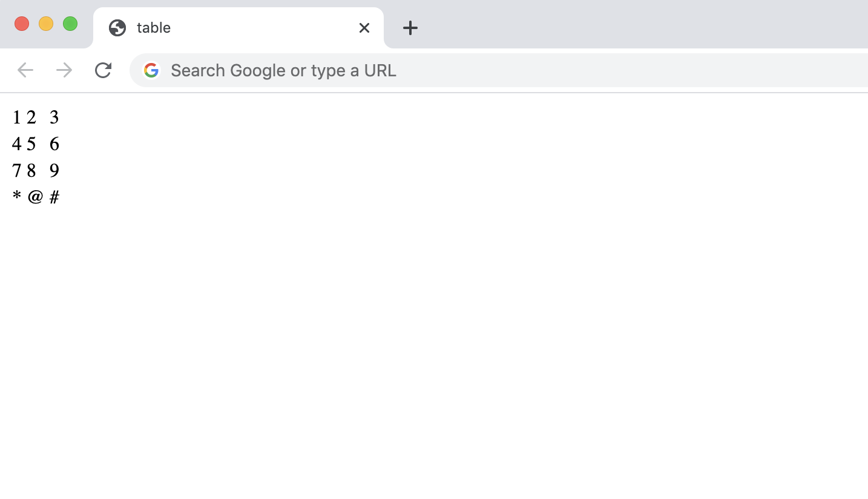The height and width of the screenshot is (499, 868).
Task: Click table cell containing 3
Action: coord(54,117)
